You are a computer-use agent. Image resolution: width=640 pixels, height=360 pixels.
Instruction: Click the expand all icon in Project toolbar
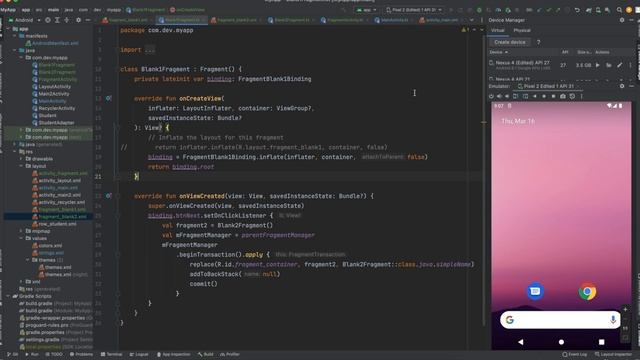57,20
